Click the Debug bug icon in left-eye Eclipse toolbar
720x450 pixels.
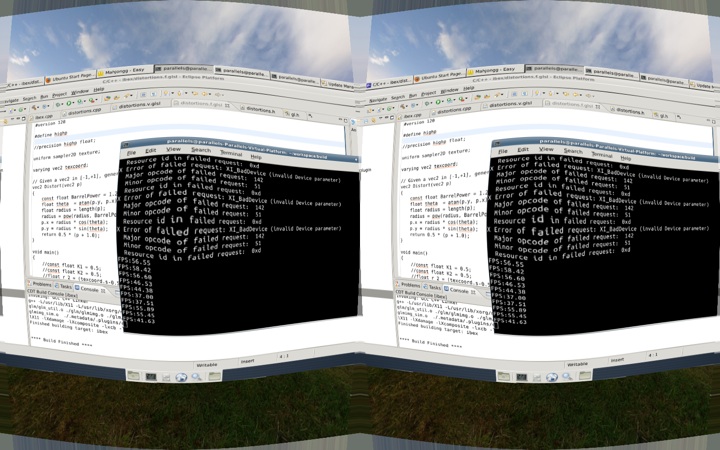[x=58, y=104]
